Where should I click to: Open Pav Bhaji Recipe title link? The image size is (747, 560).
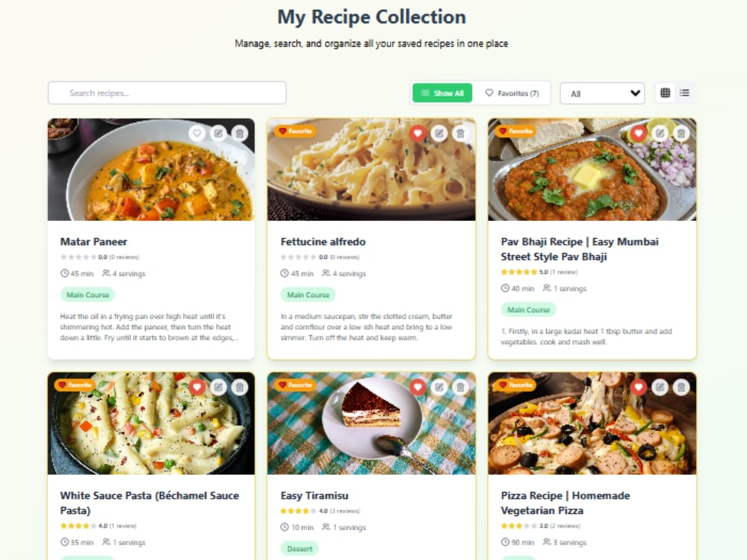[580, 249]
